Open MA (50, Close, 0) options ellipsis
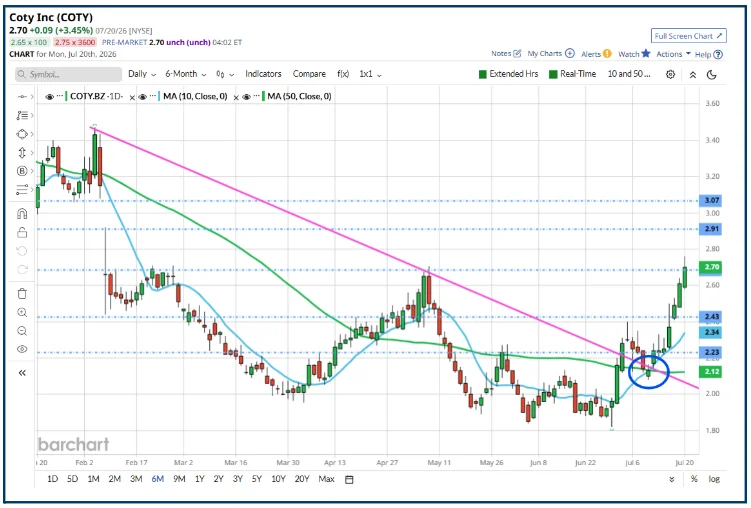 (x=257, y=97)
